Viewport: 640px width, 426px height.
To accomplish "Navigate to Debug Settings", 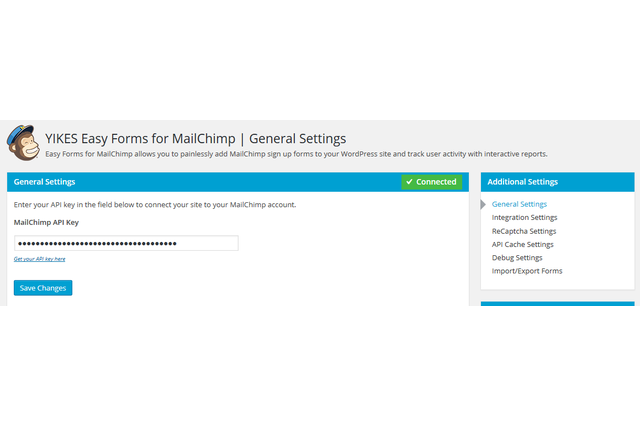I will (517, 258).
